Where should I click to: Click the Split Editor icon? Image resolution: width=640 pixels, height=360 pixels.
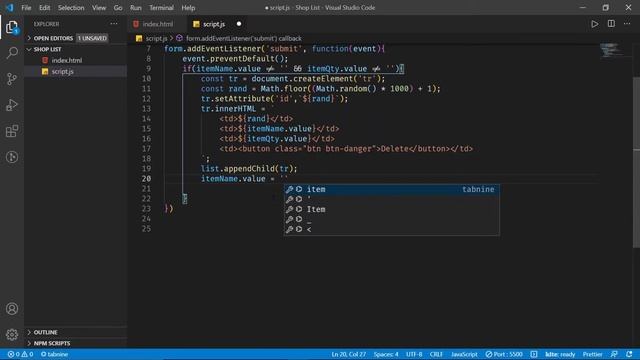611,24
